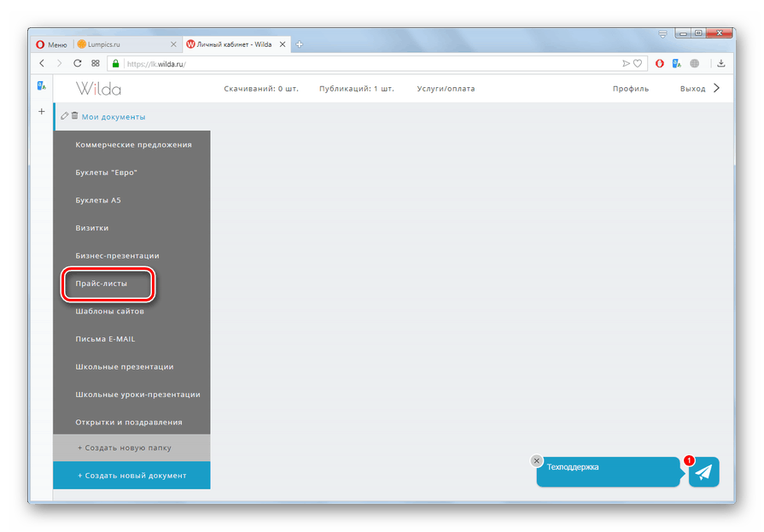The image size is (764, 532).
Task: Open a new browser tab with plus icon
Action: 299,44
